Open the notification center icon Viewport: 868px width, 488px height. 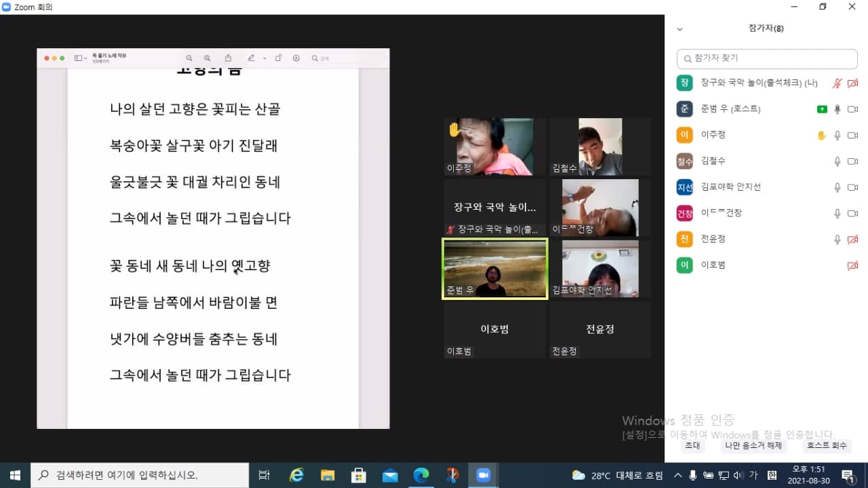[x=848, y=475]
